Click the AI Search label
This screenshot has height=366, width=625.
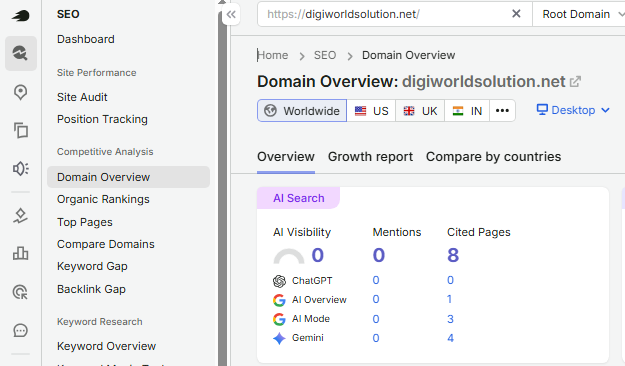tap(299, 198)
